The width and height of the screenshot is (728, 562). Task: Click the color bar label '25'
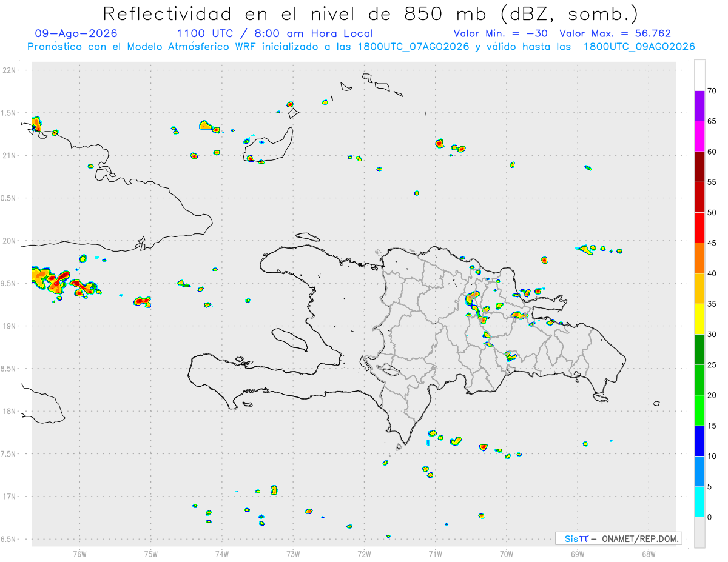[x=712, y=365]
